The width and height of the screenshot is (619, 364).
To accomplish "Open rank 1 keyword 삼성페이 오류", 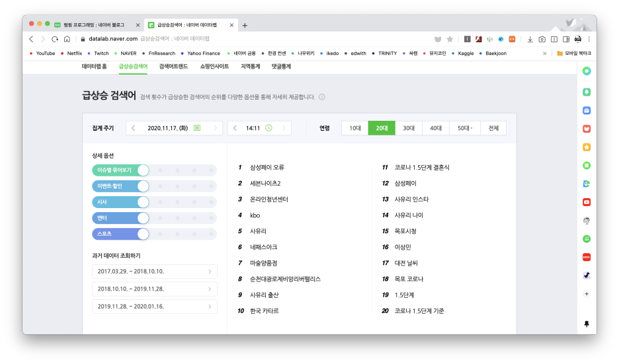I will tap(267, 167).
